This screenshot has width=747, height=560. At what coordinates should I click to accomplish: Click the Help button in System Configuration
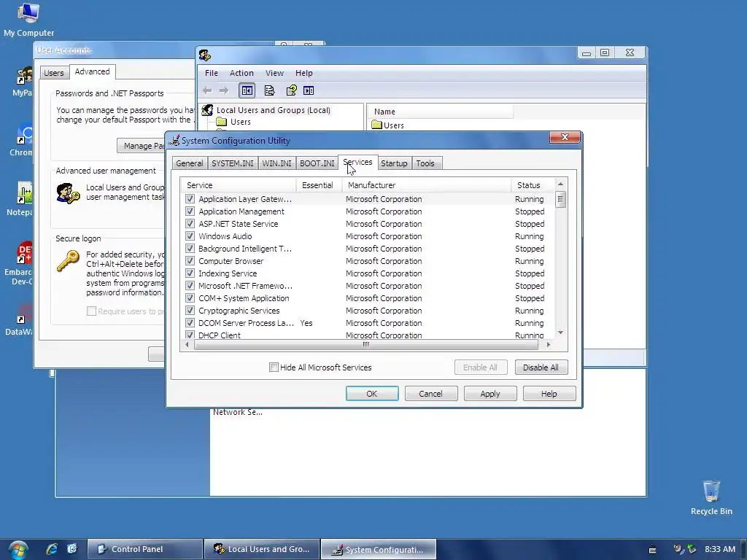click(x=549, y=394)
